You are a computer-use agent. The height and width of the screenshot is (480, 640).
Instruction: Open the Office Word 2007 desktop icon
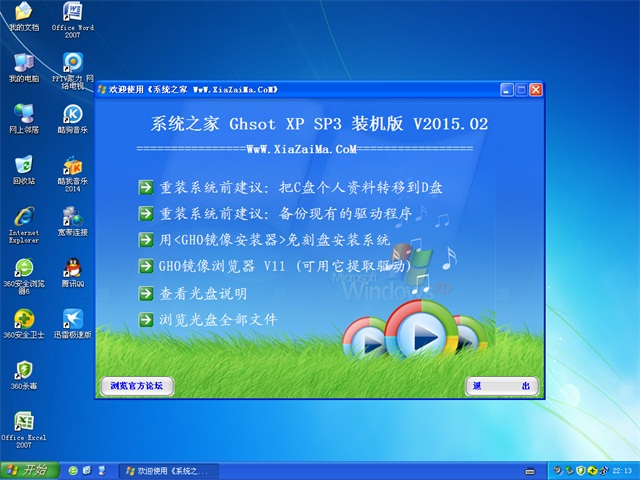click(x=72, y=13)
